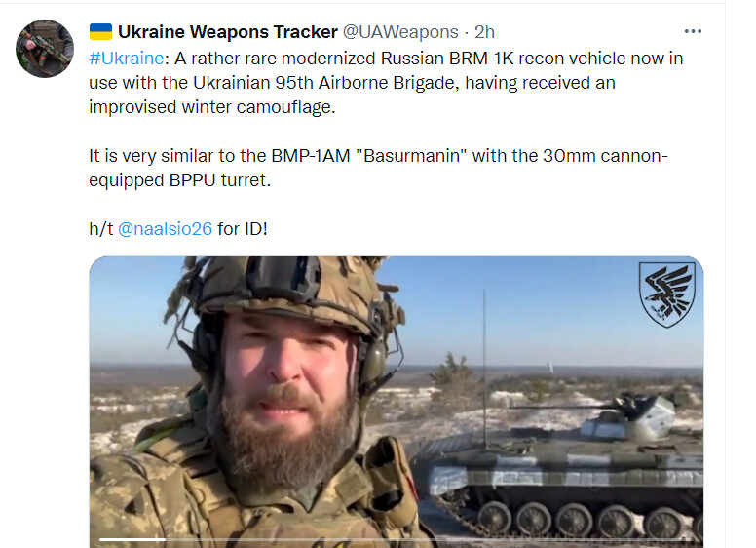Click the Ukrainian flag emoji beside account name
The height and width of the screenshot is (548, 756).
pos(100,32)
